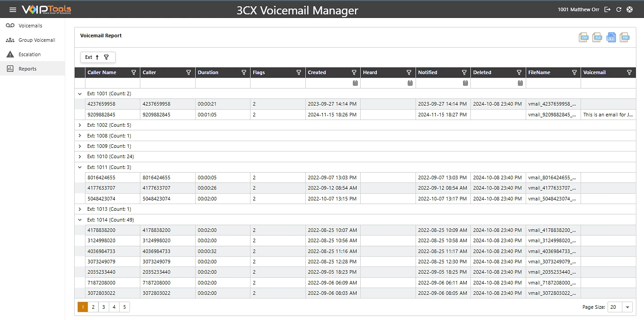The width and height of the screenshot is (644, 320).
Task: Open the Heard date picker calendar
Action: tap(410, 83)
